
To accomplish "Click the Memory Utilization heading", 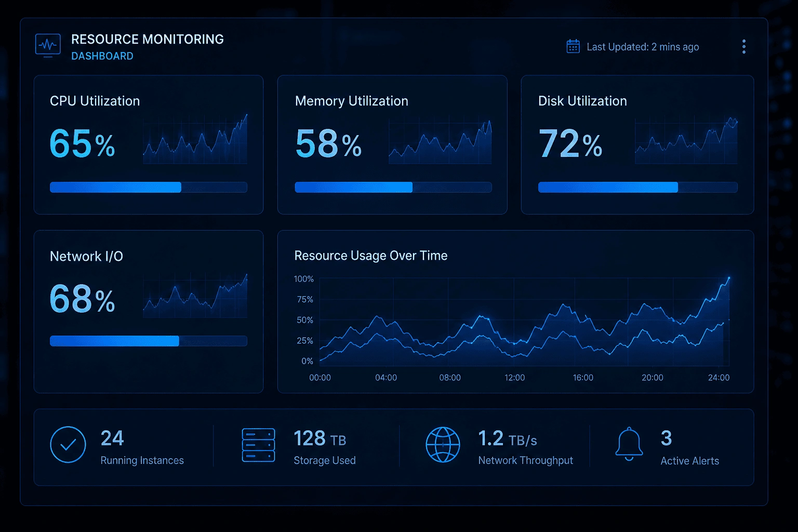I will pyautogui.click(x=352, y=101).
